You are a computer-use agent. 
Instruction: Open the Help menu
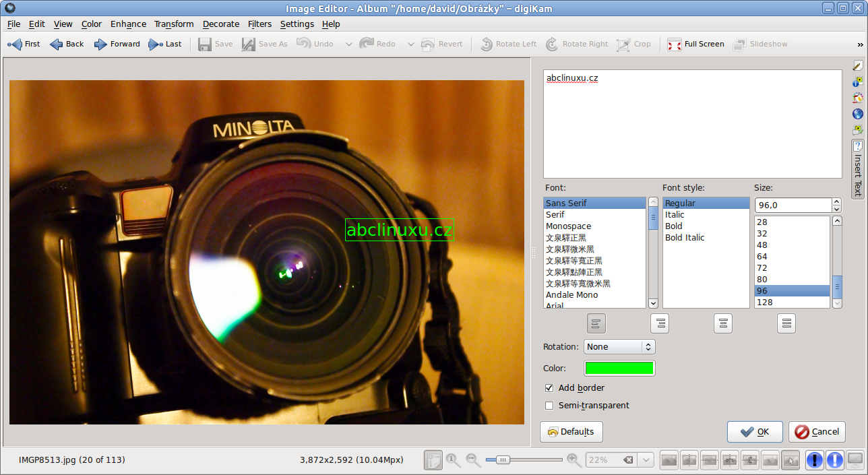click(x=331, y=24)
